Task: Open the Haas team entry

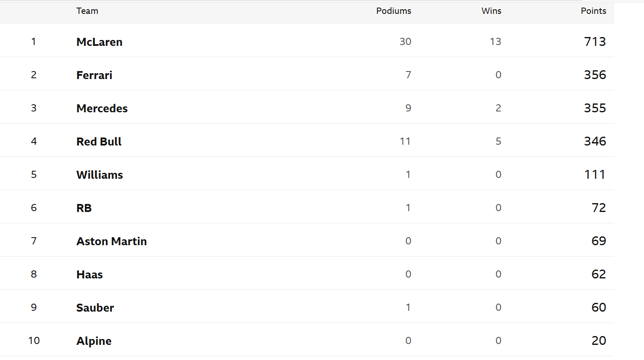Action: tap(89, 275)
